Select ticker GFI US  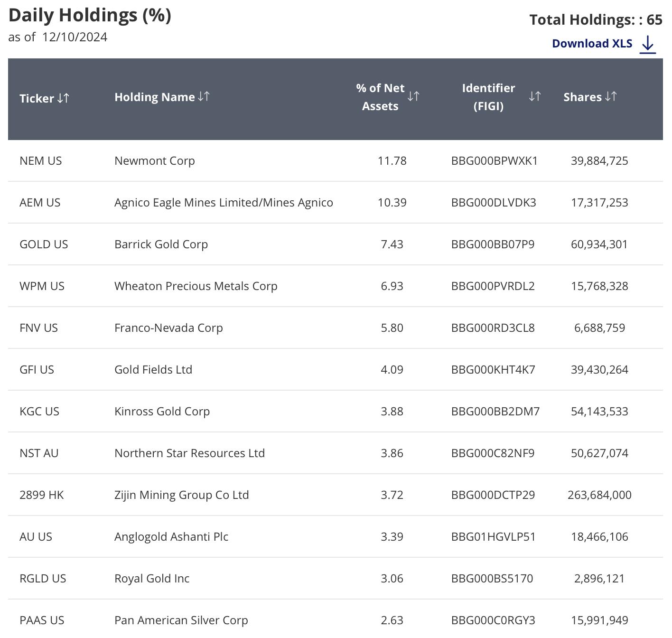[x=37, y=369]
